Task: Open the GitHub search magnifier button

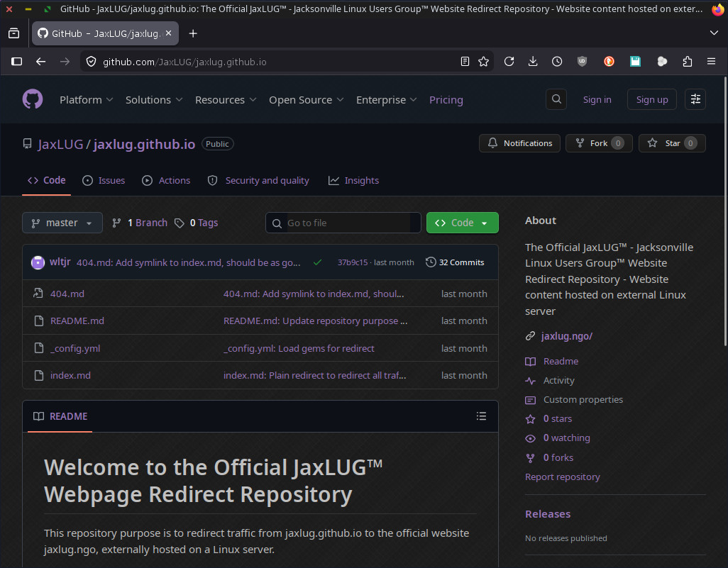Action: (x=556, y=99)
